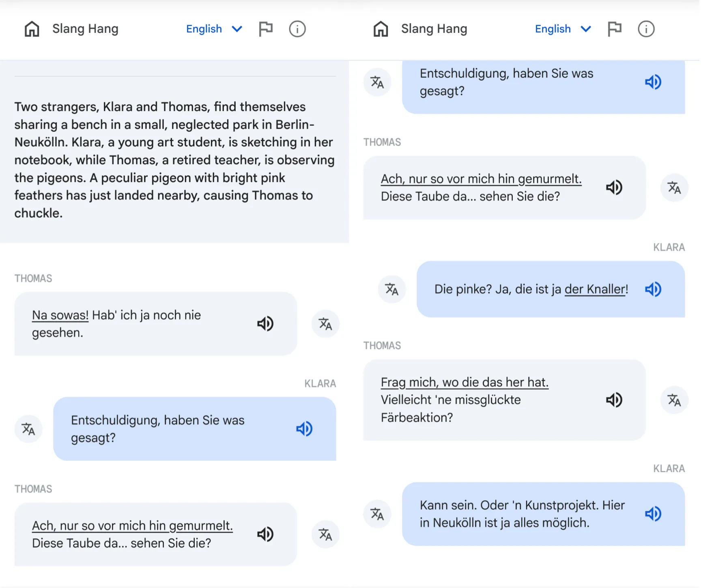This screenshot has width=701, height=588.
Task: Report via the flag icon on right screen
Action: (x=614, y=29)
